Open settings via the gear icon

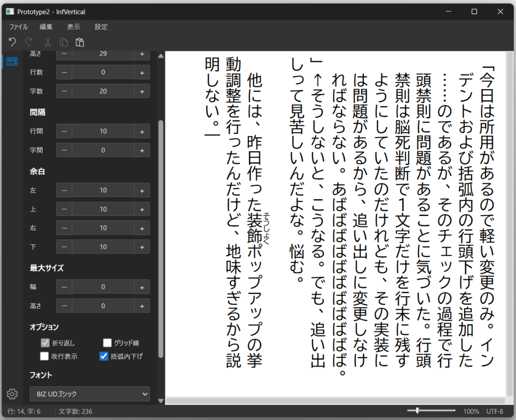point(13,394)
